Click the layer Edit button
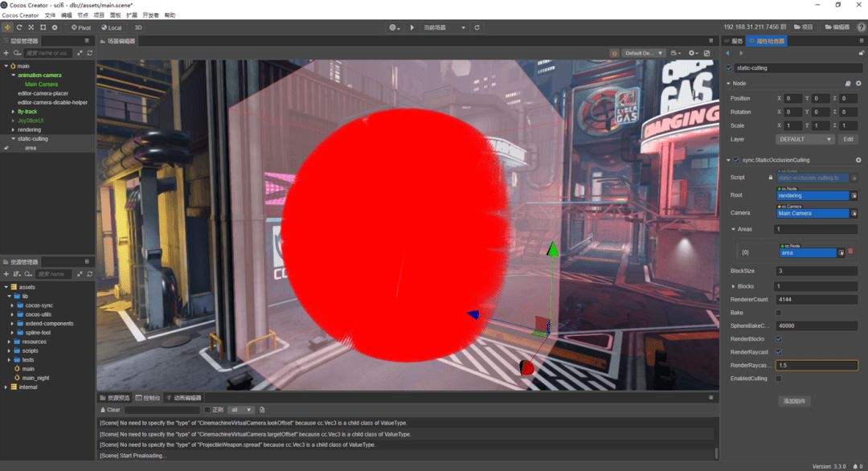 pyautogui.click(x=848, y=140)
